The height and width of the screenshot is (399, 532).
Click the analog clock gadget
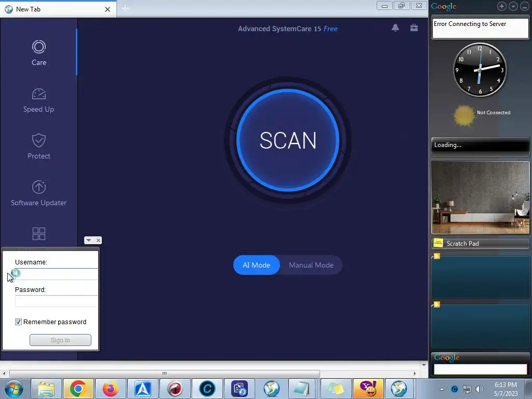480,70
